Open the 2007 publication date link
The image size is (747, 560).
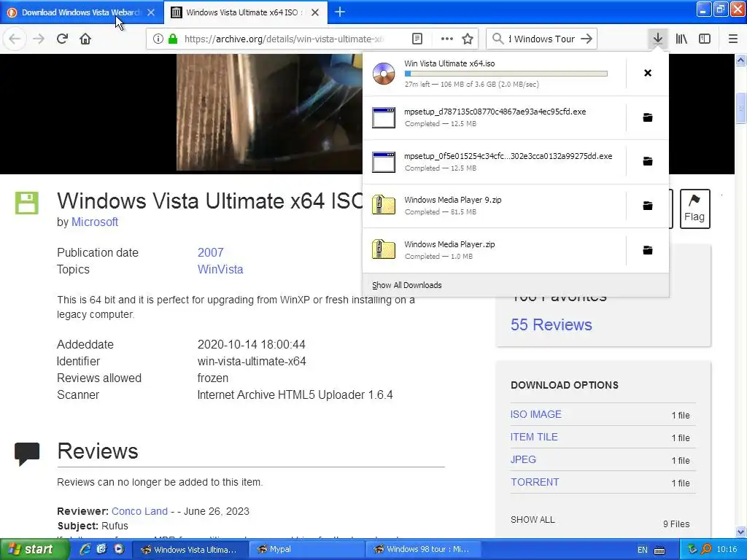(210, 252)
